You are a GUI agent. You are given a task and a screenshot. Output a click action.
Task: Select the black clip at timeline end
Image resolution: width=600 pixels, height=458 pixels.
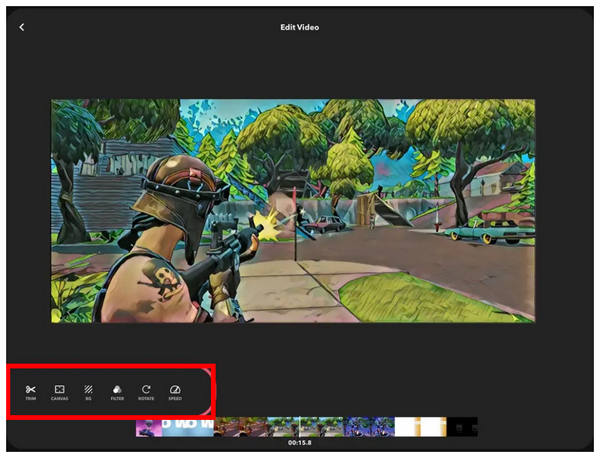462,427
